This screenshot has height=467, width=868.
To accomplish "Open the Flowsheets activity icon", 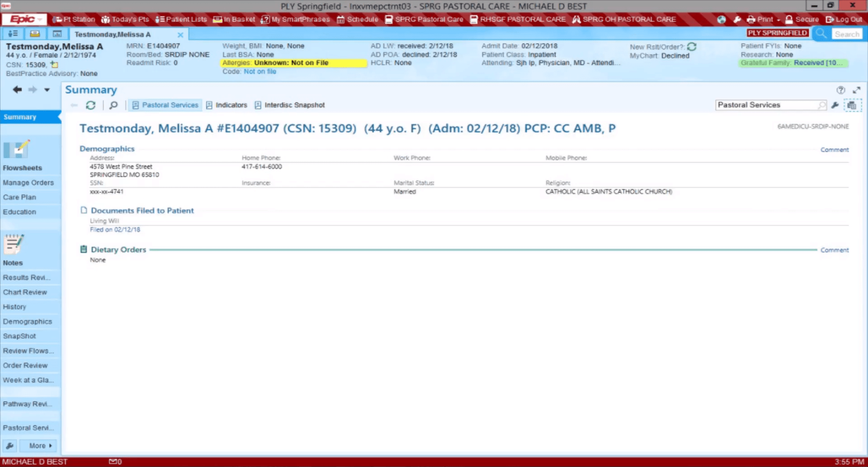I will [x=16, y=150].
